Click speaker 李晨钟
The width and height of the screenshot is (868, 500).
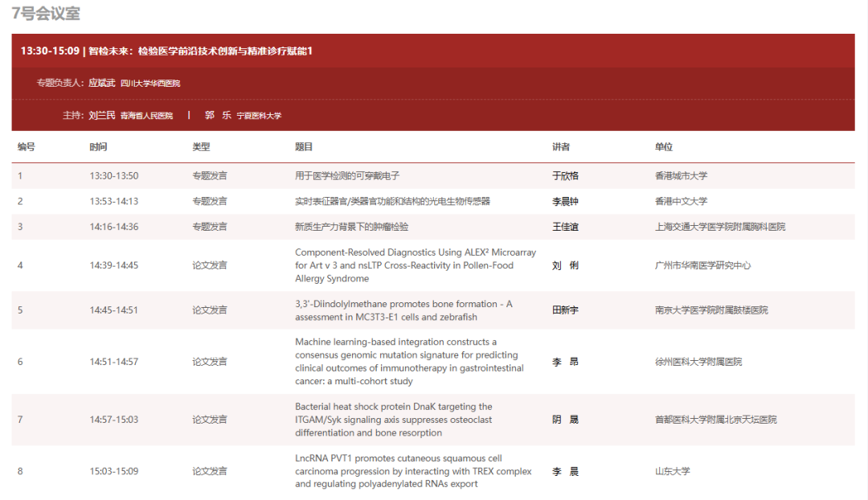click(565, 202)
